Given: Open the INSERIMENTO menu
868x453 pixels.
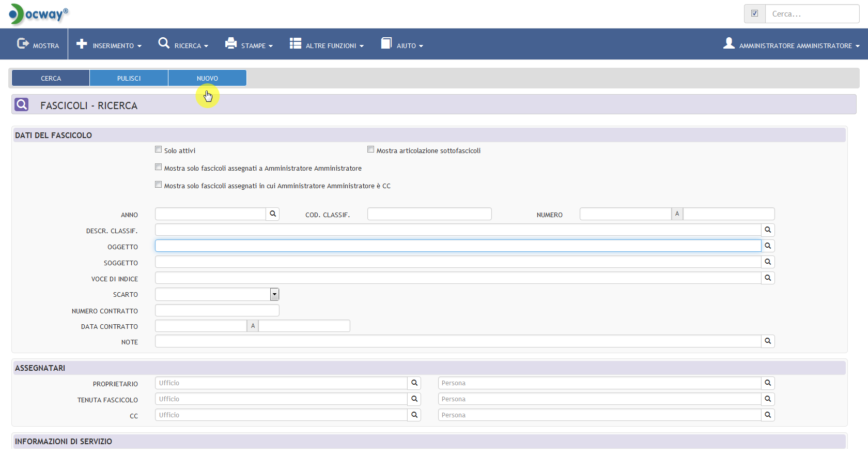Looking at the screenshot, I should click(x=109, y=45).
